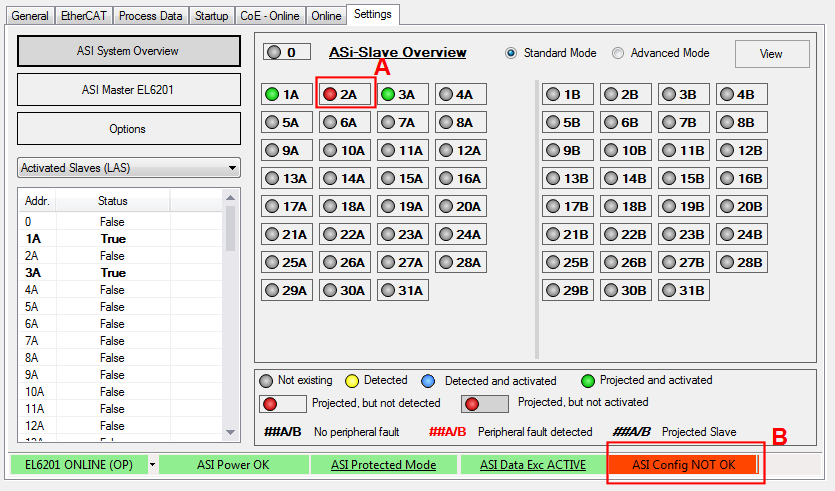
Task: Click the Status column header
Action: tap(112, 201)
